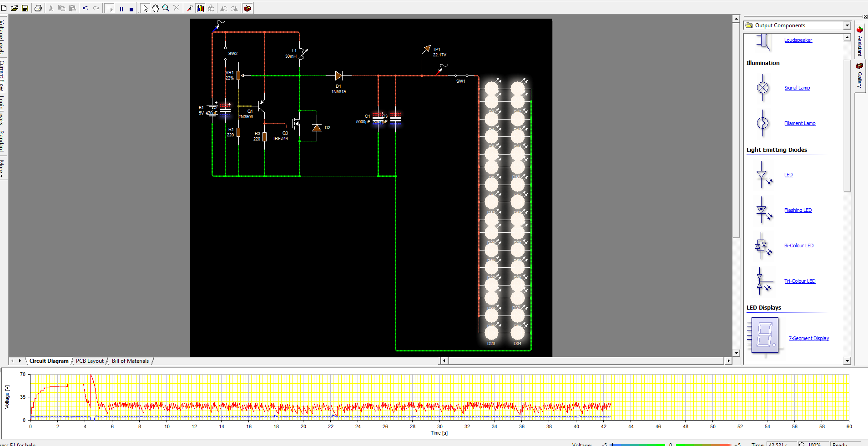868x446 pixels.
Task: Open Output Components category dropdown
Action: click(847, 25)
